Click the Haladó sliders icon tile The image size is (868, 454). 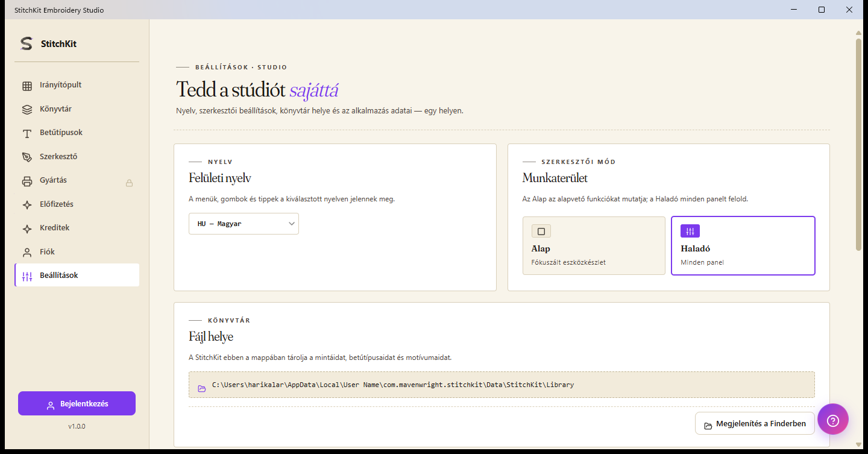coord(690,232)
